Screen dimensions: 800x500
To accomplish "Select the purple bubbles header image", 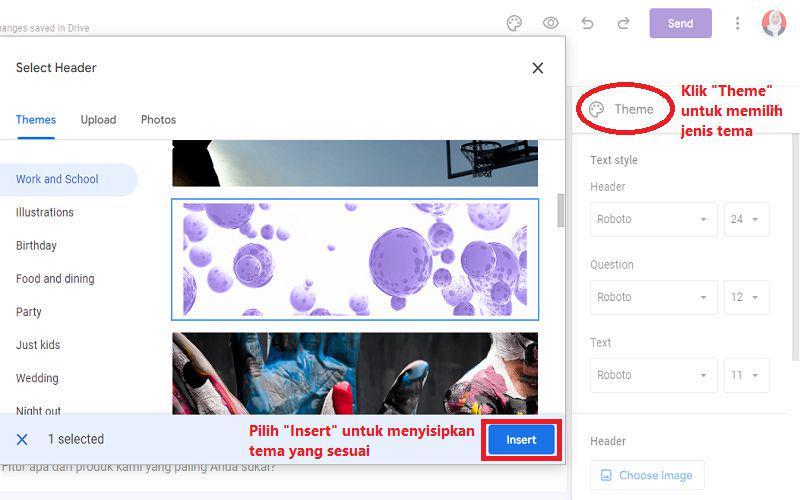I will 355,259.
